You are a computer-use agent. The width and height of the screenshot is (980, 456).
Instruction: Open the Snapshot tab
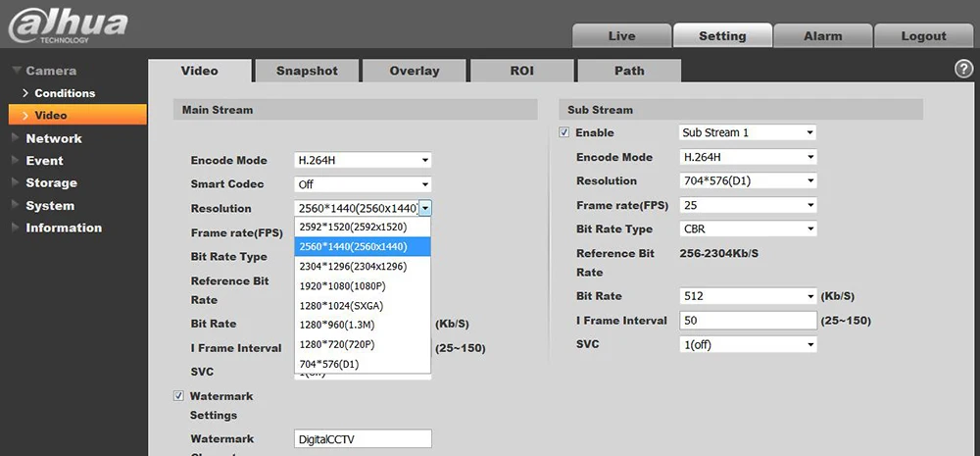tap(307, 72)
